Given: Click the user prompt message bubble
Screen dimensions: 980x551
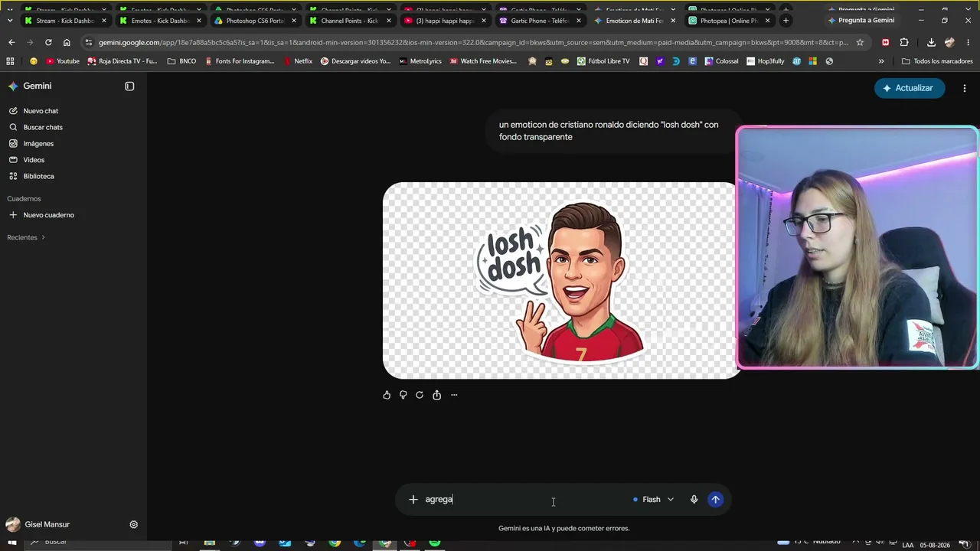Looking at the screenshot, I should [x=613, y=131].
